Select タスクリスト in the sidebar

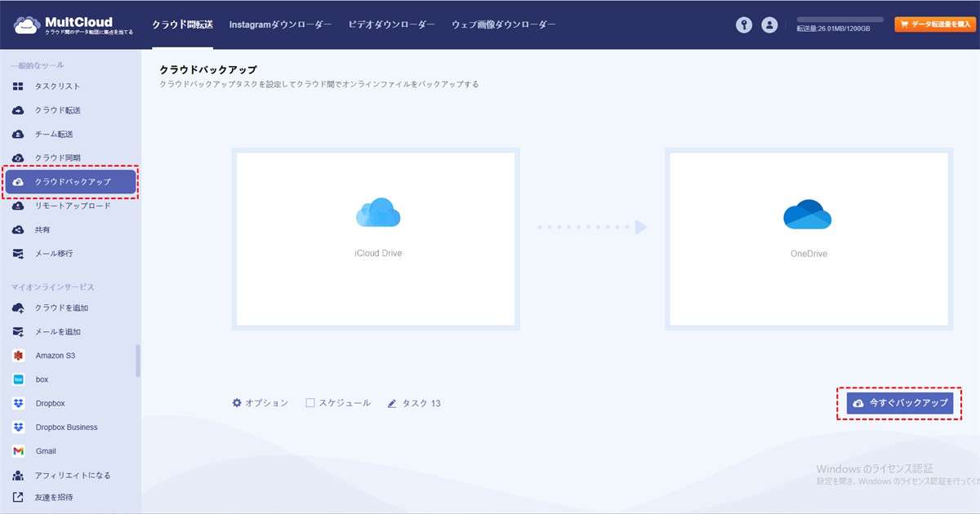point(57,86)
